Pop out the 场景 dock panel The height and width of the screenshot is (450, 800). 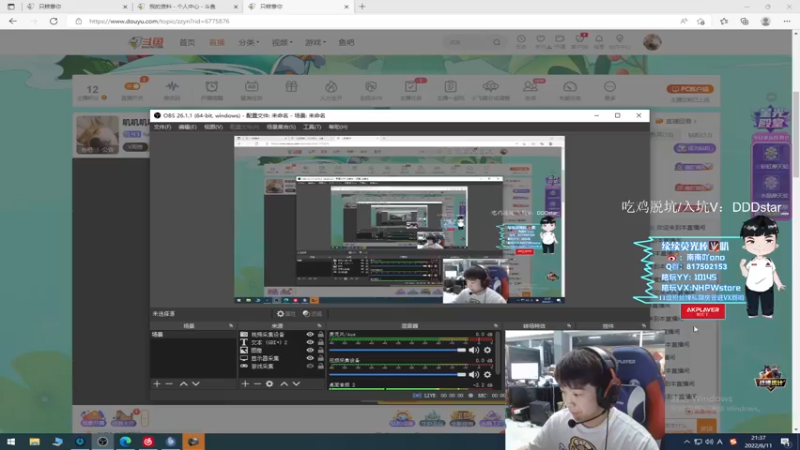pyautogui.click(x=231, y=326)
